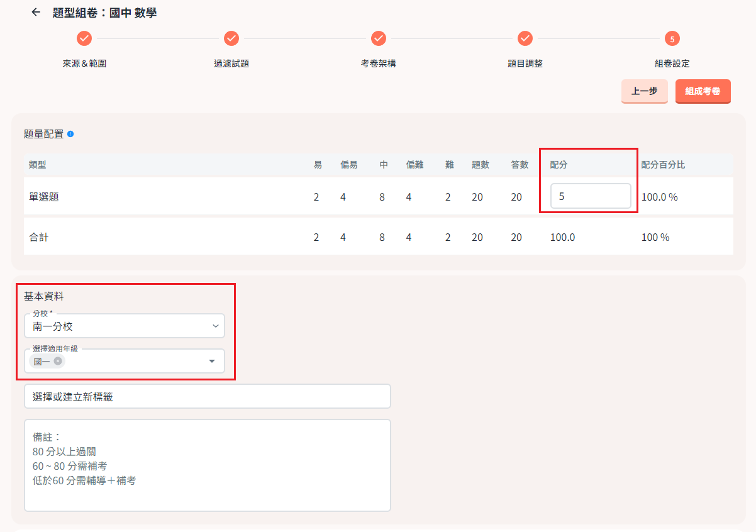This screenshot has height=532, width=756.
Task: Show info tooltip next to 題量配置
Action: click(x=70, y=134)
